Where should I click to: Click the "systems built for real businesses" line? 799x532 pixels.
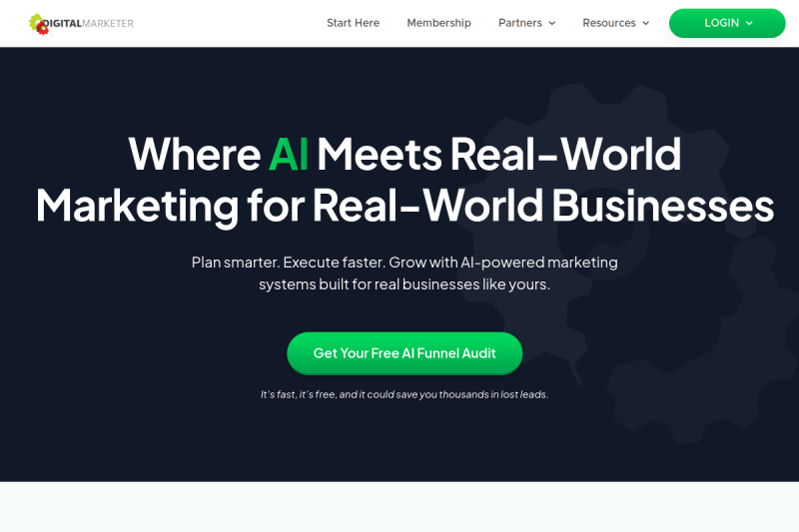pyautogui.click(x=404, y=284)
